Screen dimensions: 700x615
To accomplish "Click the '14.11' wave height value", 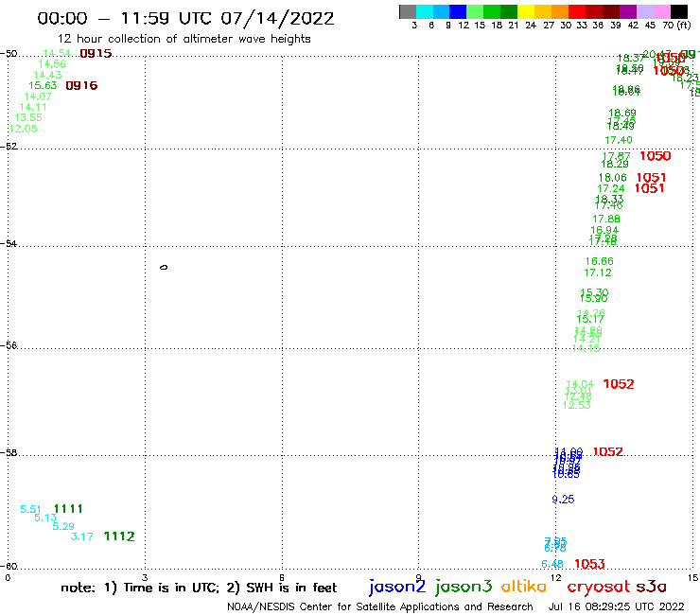I will tap(33, 107).
